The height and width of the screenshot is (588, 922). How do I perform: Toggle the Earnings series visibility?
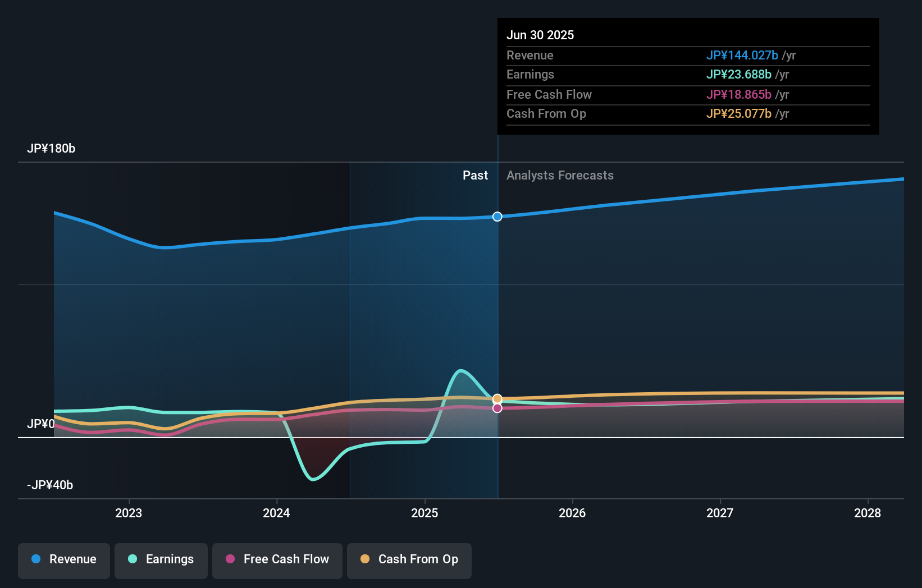pyautogui.click(x=161, y=559)
